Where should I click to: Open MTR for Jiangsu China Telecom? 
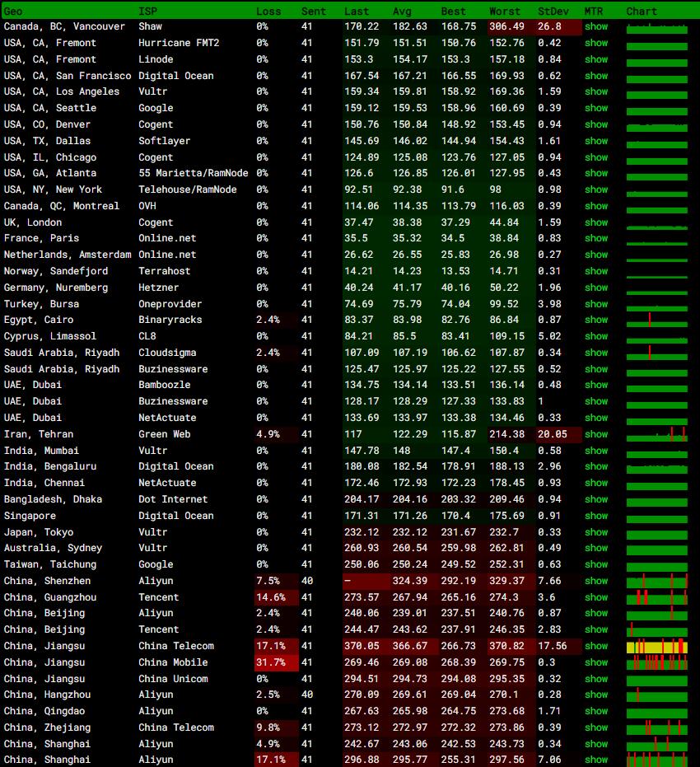pyautogui.click(x=596, y=646)
